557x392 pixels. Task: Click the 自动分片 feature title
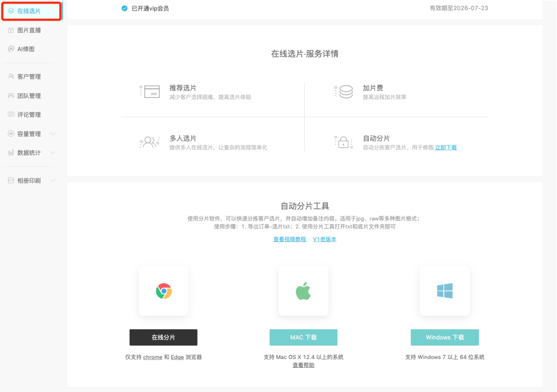pos(376,139)
